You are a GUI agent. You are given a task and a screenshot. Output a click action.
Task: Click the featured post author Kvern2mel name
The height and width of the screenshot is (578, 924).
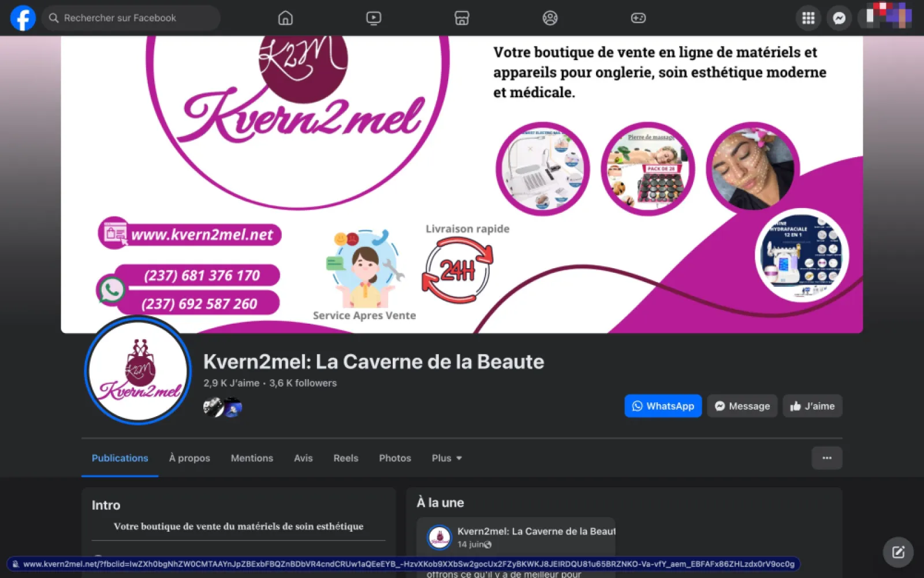point(536,531)
